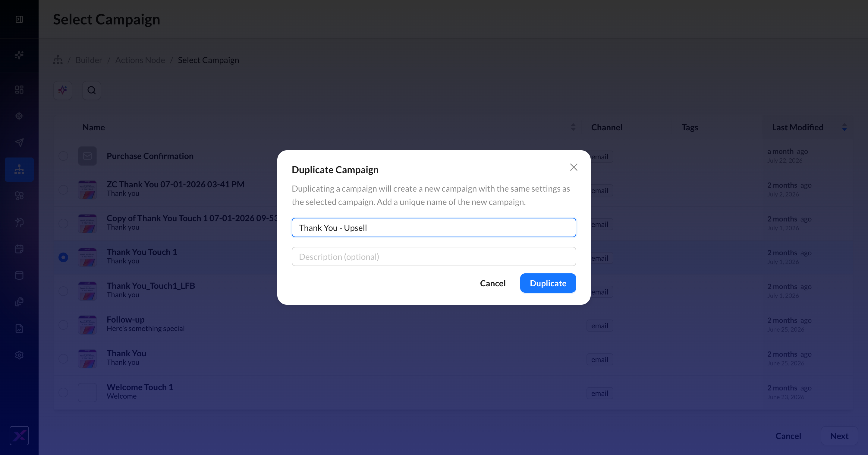The height and width of the screenshot is (455, 868).
Task: Open the dashboard grid icon in sidebar
Action: (19, 89)
